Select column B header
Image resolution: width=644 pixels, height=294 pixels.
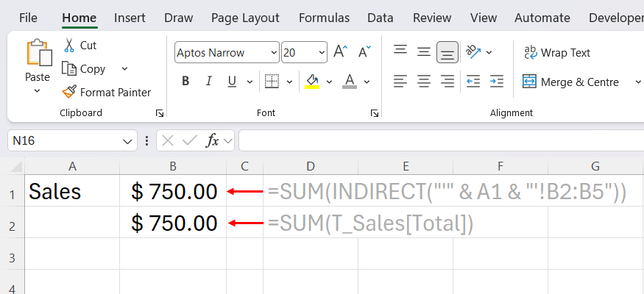pyautogui.click(x=173, y=165)
